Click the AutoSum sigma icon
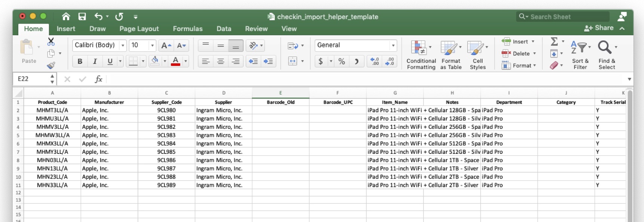644x222 pixels. [554, 42]
